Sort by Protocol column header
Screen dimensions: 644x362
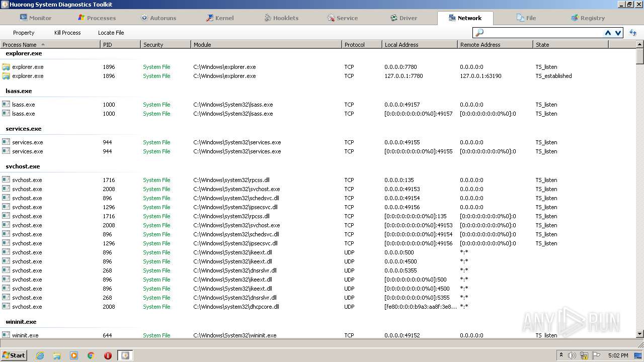pyautogui.click(x=362, y=45)
